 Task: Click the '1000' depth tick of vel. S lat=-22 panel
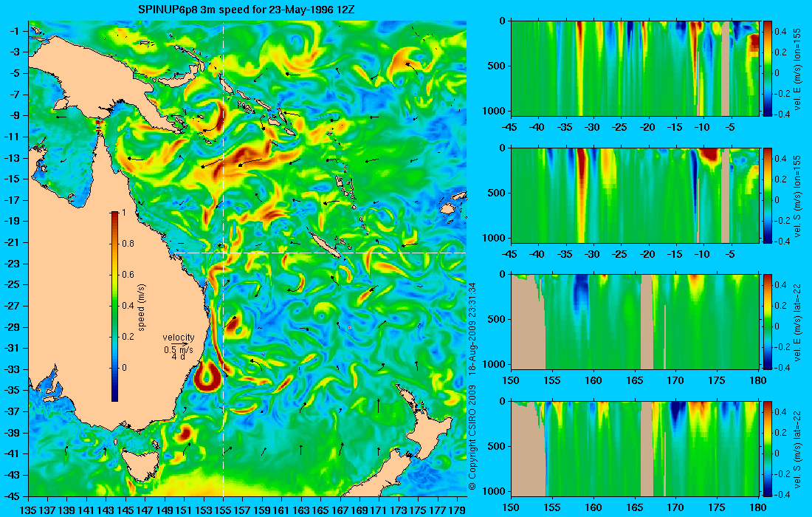click(495, 491)
